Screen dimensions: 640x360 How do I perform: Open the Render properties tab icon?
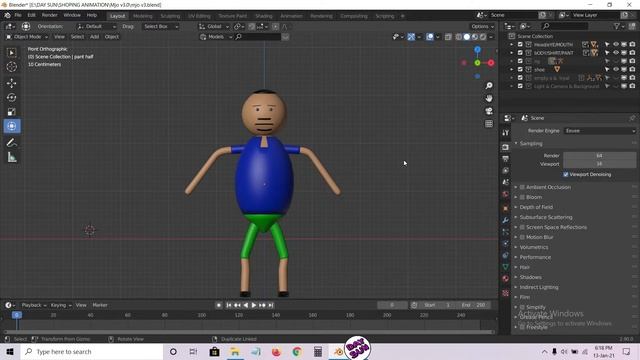(506, 147)
